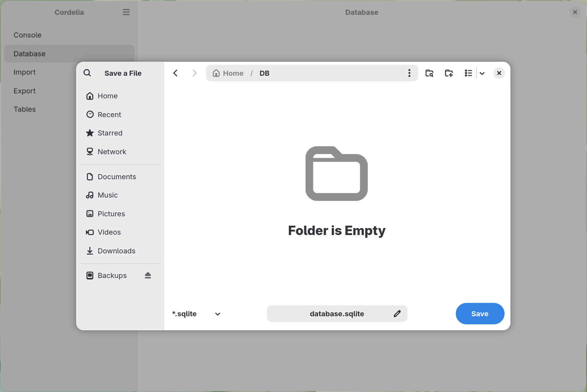Open Export page in Cordelia sidebar
Viewport: 587px width, 392px height.
69,91
